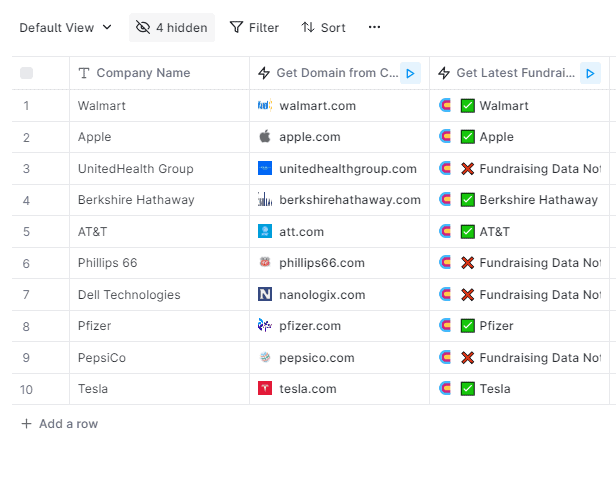Select the Dell Technologies company name cell
This screenshot has height=491, width=616.
pos(129,295)
